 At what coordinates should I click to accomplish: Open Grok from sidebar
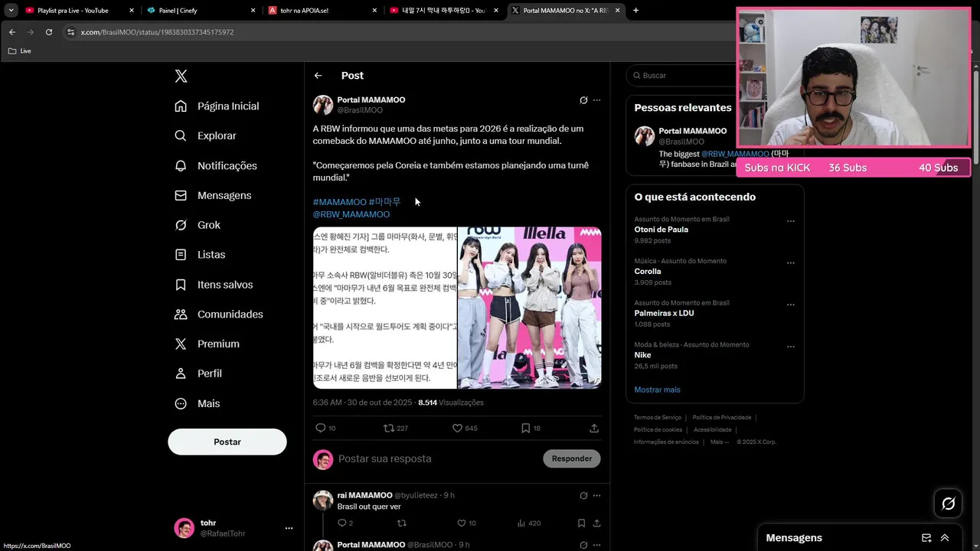(x=198, y=225)
